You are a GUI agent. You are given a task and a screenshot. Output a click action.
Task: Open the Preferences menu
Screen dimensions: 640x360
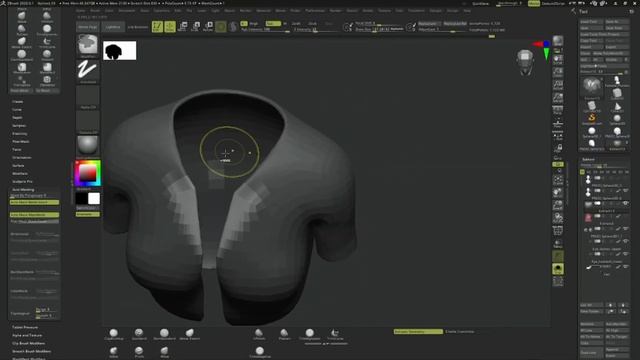coord(315,11)
